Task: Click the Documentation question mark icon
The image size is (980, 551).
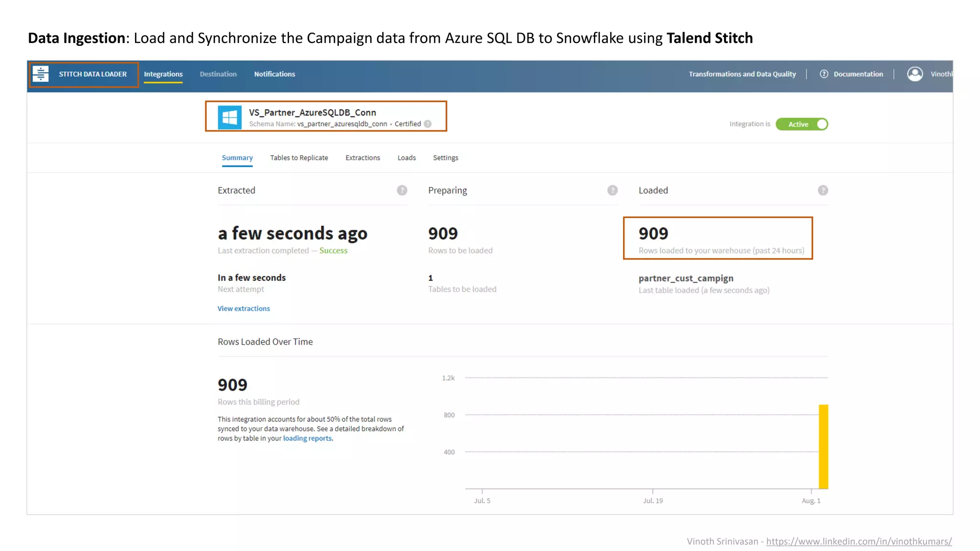Action: [824, 74]
